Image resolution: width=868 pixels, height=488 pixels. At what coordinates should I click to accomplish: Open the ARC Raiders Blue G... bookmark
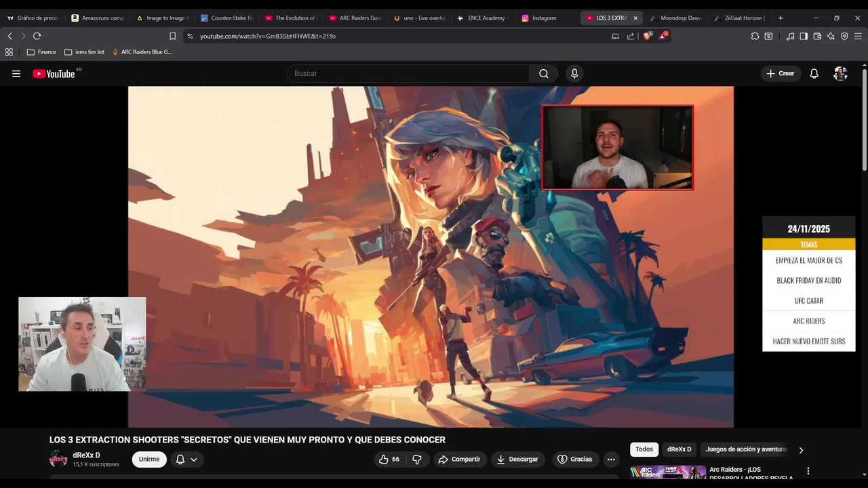(x=142, y=52)
